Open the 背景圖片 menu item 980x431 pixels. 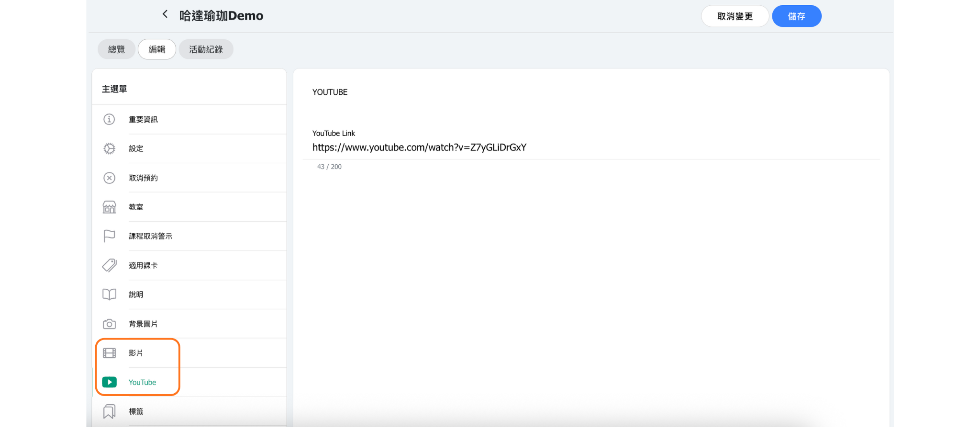click(143, 324)
